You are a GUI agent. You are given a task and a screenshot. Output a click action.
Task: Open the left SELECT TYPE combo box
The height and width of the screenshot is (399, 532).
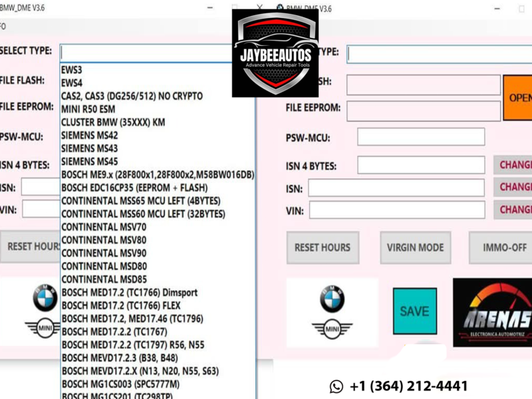157,53
